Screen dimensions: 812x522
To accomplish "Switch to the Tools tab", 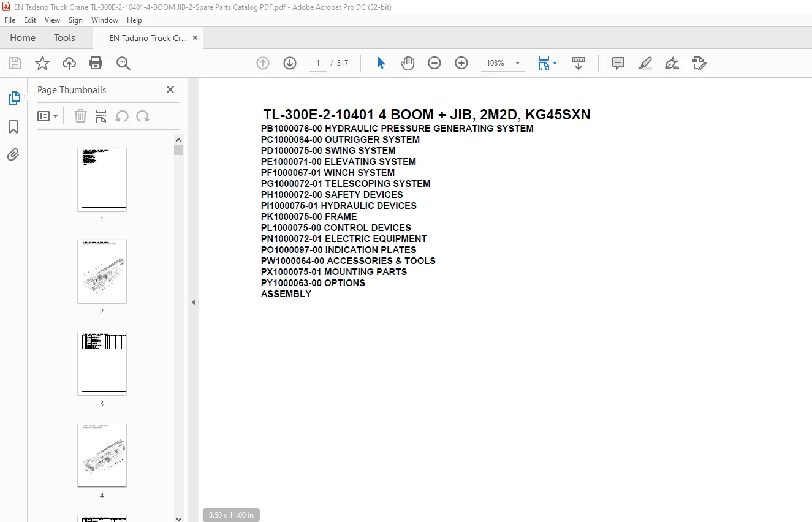I will tap(64, 38).
